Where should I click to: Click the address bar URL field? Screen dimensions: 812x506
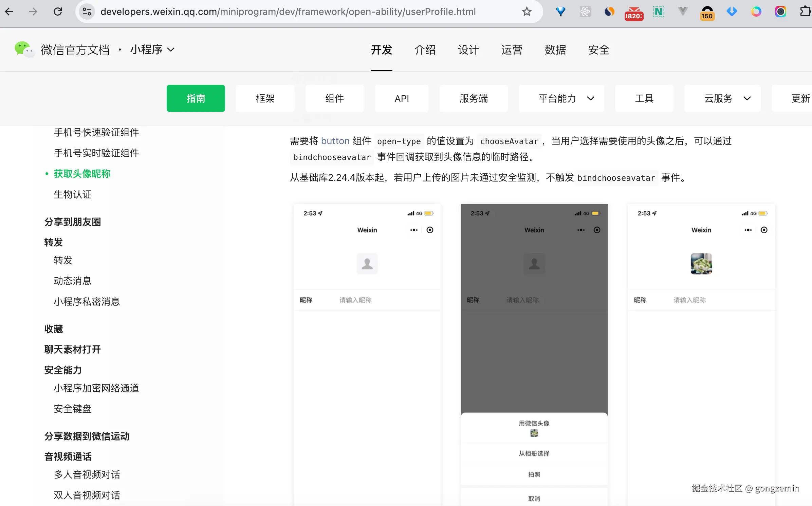pyautogui.click(x=288, y=12)
